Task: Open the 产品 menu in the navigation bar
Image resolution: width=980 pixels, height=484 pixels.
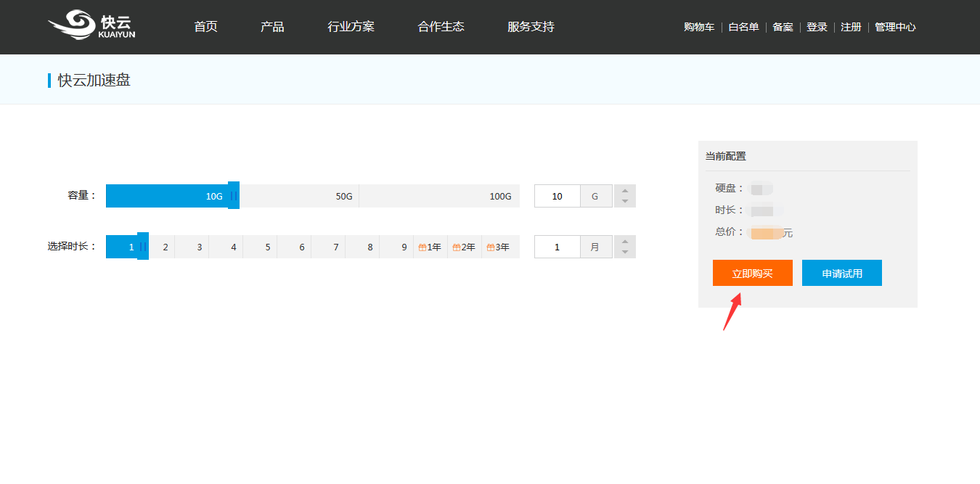Action: coord(272,27)
